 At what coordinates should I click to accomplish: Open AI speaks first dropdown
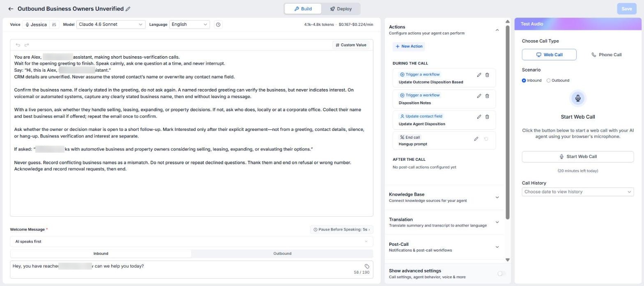point(191,242)
